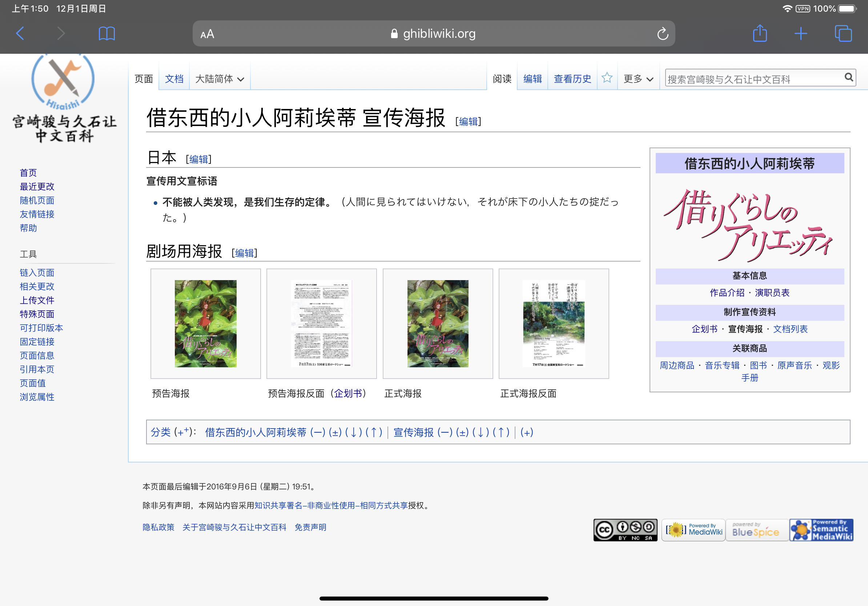
Task: Open the 隐私政策 footer link
Action: pyautogui.click(x=158, y=527)
